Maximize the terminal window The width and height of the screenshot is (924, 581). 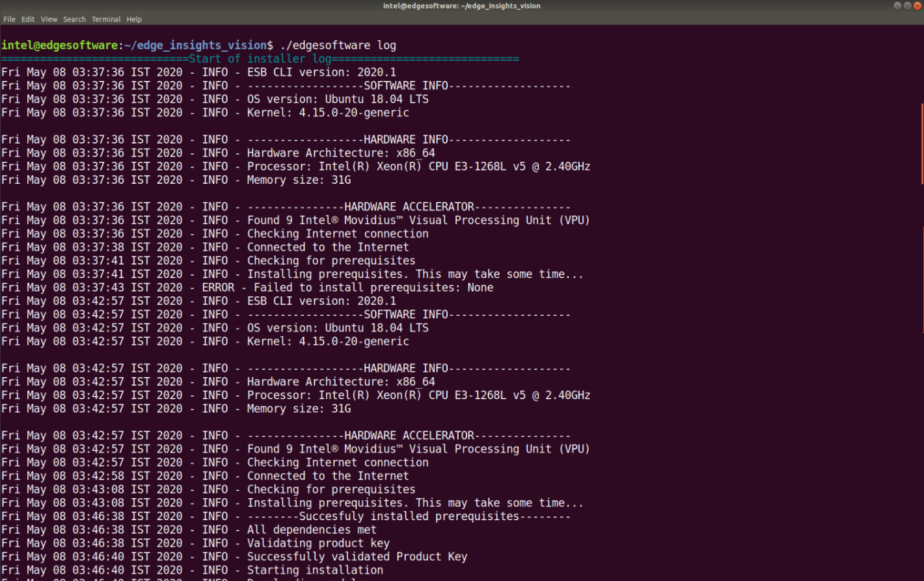907,6
